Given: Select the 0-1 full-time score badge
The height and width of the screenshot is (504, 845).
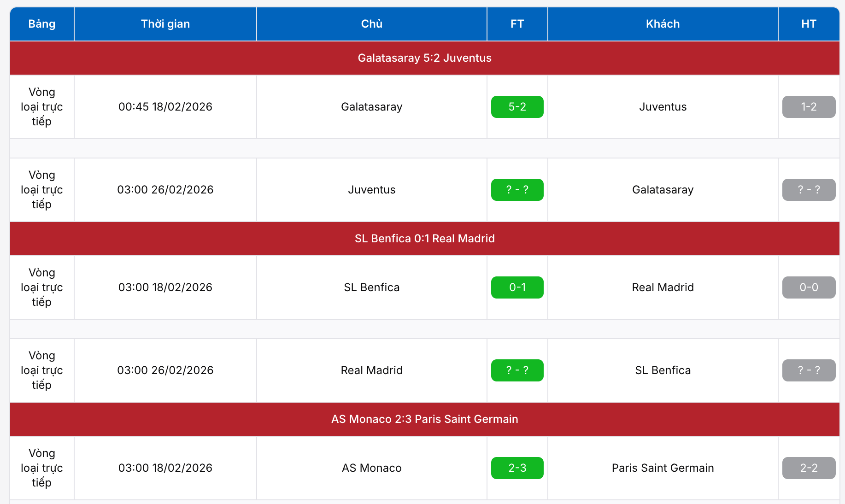Looking at the screenshot, I should click(x=517, y=287).
